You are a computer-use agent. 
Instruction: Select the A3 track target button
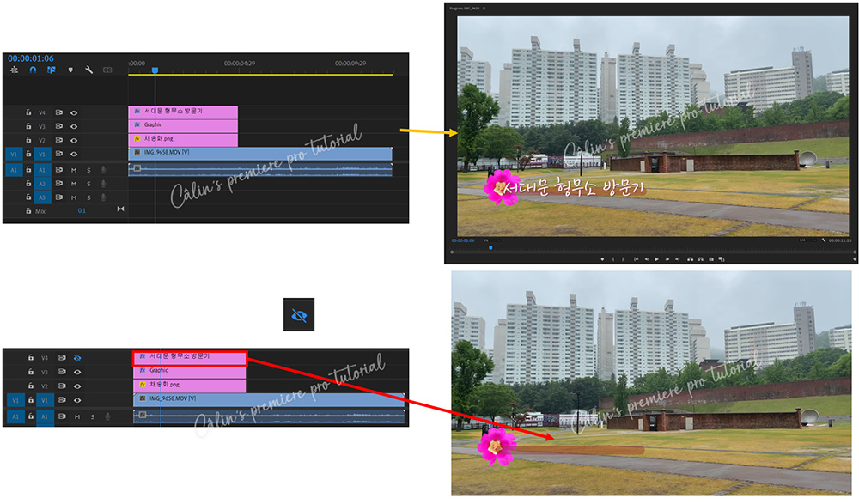42,197
